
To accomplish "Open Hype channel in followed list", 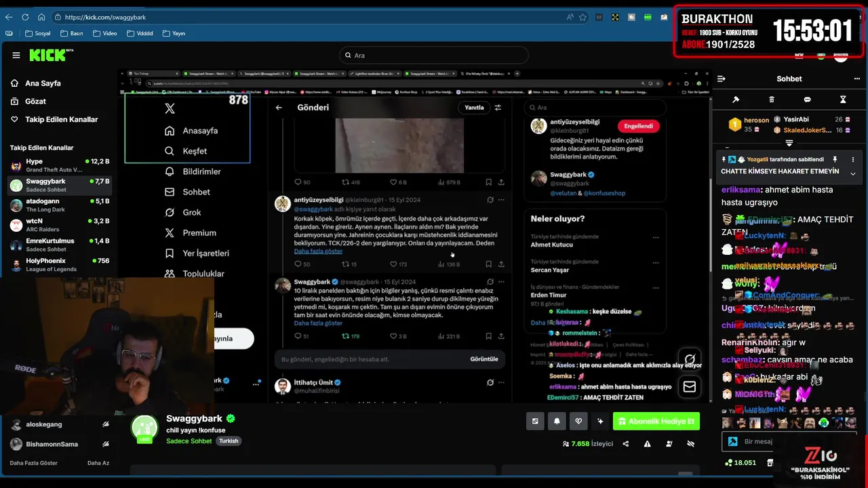I will coord(60,165).
